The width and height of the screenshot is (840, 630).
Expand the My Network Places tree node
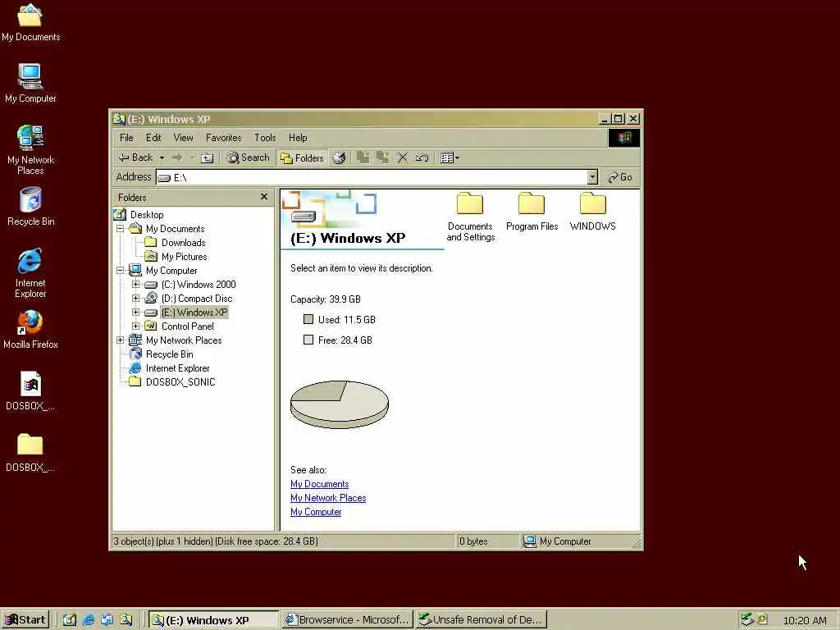pyautogui.click(x=121, y=340)
